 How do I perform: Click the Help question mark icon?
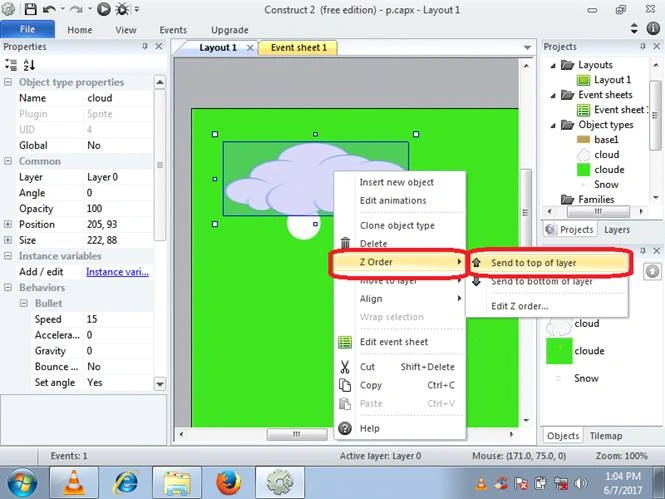pos(345,428)
